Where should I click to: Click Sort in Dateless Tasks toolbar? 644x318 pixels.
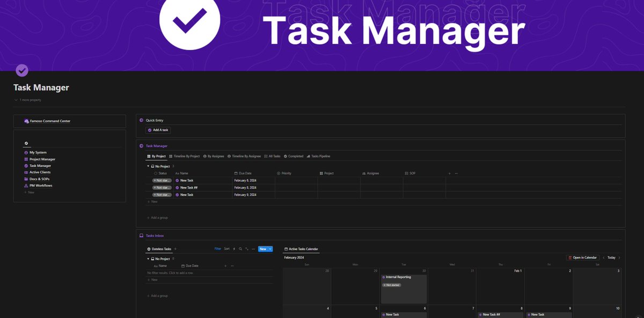pos(227,249)
